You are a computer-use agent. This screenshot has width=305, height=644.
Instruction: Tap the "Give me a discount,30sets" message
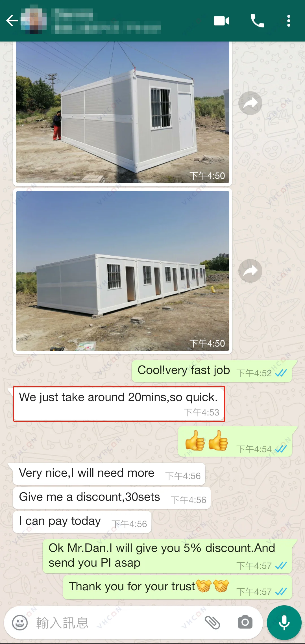click(x=112, y=498)
